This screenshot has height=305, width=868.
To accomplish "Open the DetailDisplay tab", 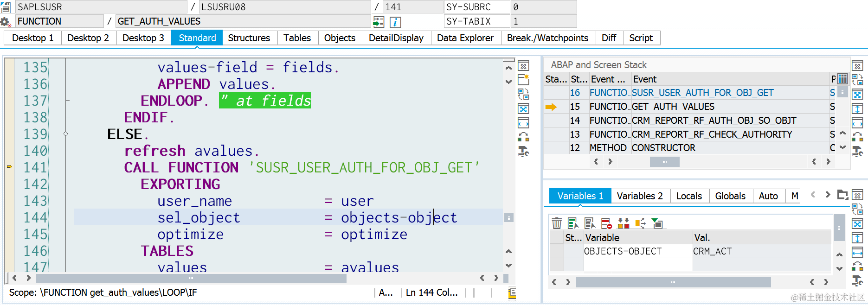I will tap(396, 38).
